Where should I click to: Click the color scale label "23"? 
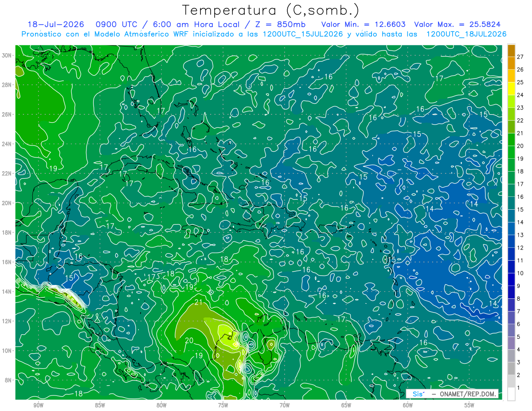tap(520, 107)
